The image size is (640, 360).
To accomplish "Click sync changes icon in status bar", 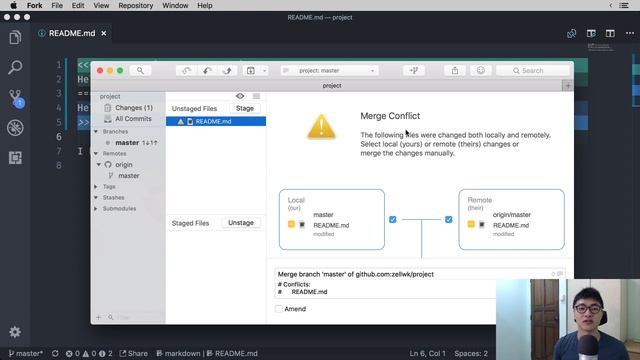I will [55, 353].
